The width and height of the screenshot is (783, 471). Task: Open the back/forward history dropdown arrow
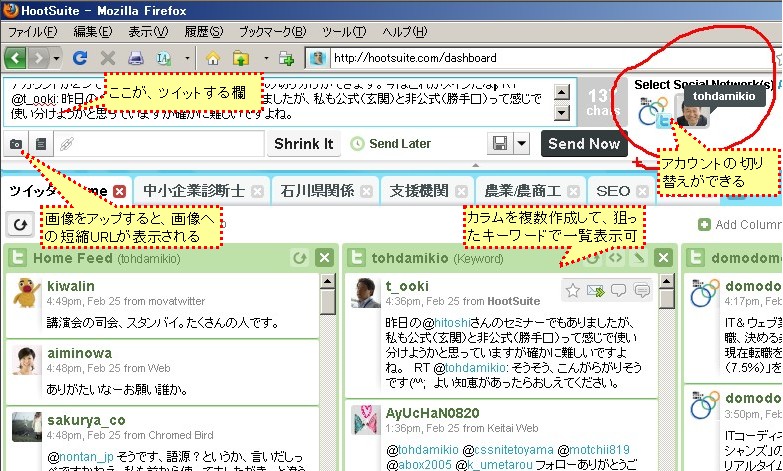[55, 59]
